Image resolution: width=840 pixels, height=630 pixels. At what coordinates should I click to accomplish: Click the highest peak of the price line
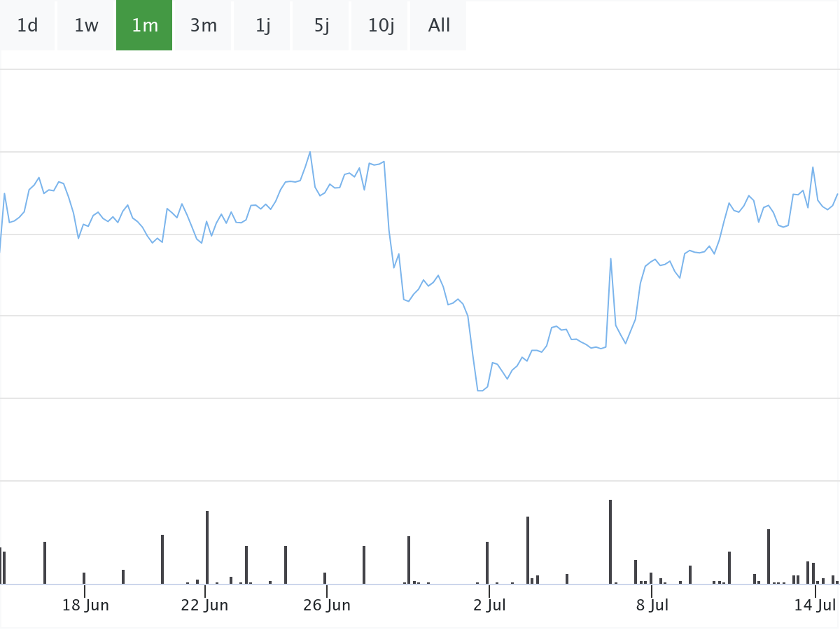(310, 152)
